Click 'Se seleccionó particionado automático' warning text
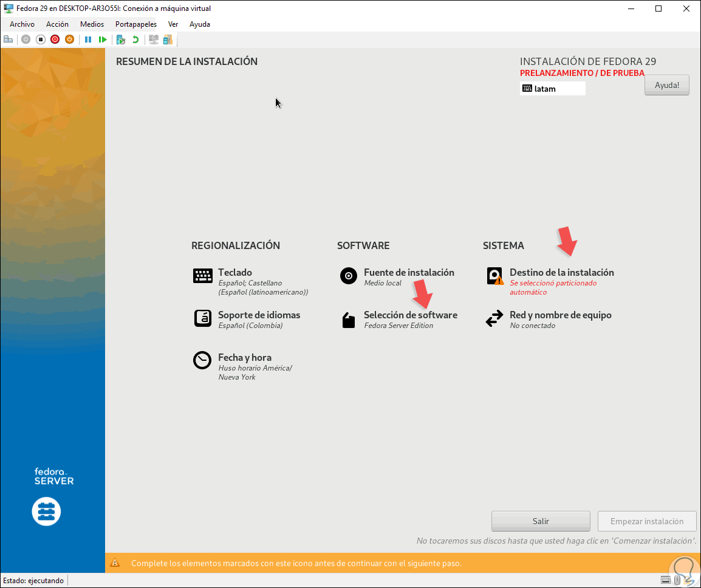This screenshot has height=588, width=701. click(x=553, y=287)
